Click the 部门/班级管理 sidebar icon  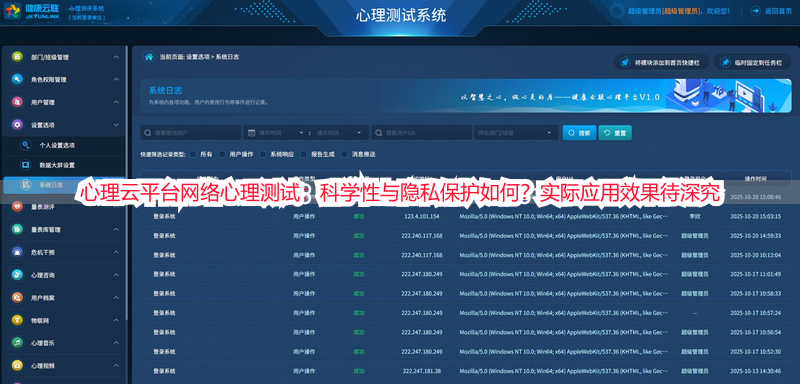click(x=17, y=57)
